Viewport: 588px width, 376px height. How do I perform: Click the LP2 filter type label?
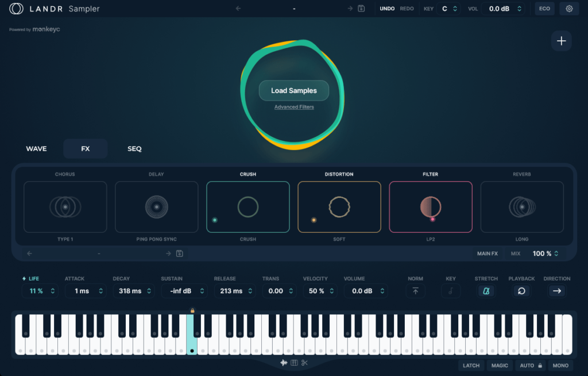(431, 239)
